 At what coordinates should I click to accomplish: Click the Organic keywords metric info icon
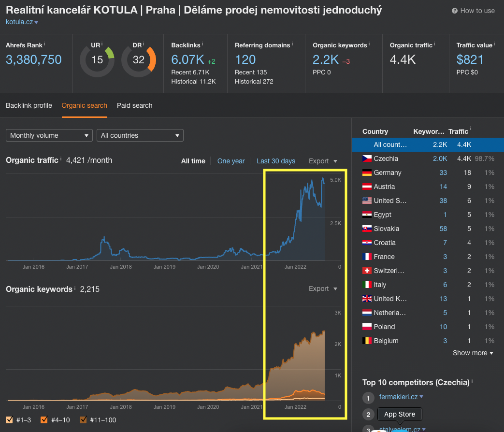click(369, 44)
